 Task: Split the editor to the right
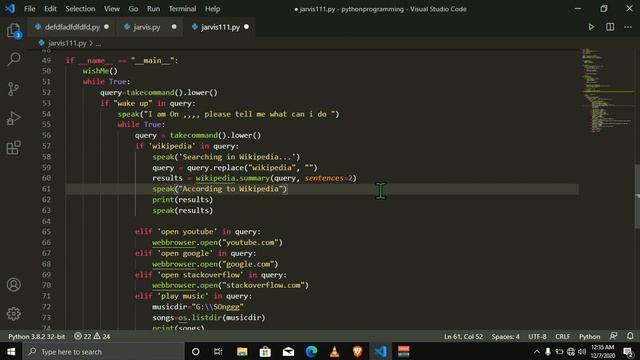click(610, 27)
